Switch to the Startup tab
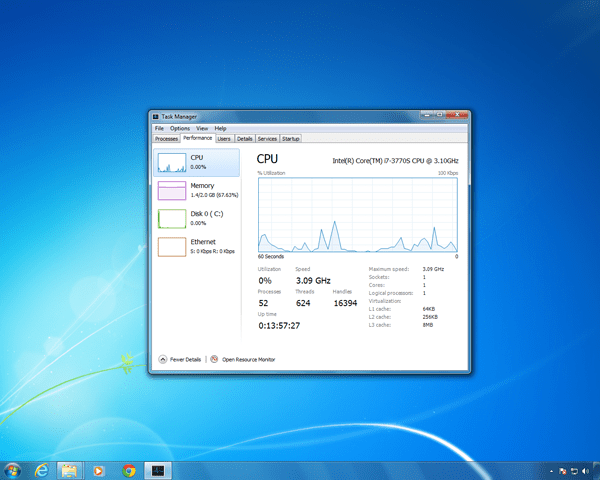 point(291,139)
